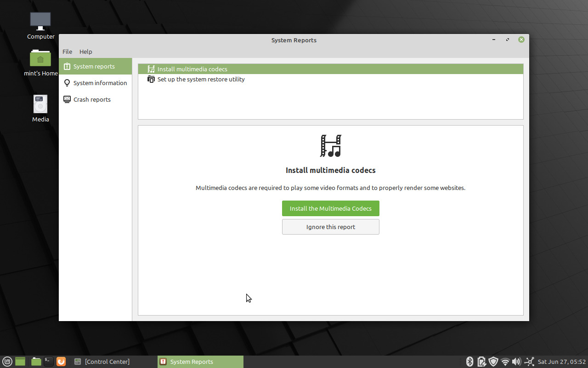This screenshot has height=368, width=588.
Task: Select the 'Install multimedia codecs' report row
Action: coord(331,69)
